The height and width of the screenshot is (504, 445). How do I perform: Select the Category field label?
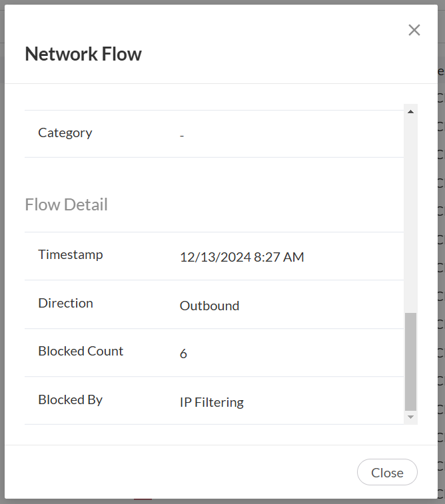(x=65, y=132)
